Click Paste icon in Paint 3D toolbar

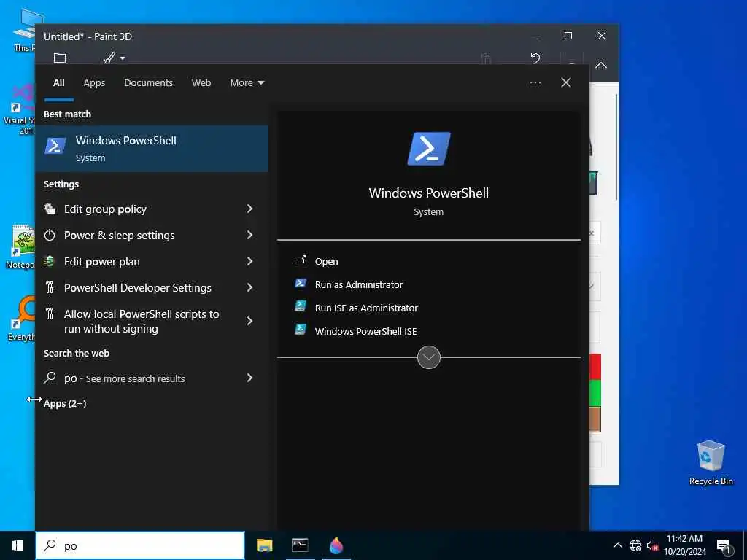[485, 58]
